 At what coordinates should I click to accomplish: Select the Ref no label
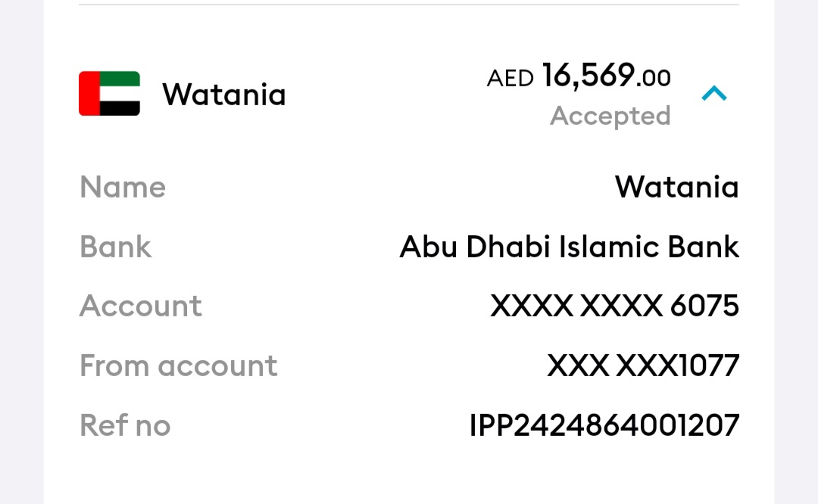point(125,425)
